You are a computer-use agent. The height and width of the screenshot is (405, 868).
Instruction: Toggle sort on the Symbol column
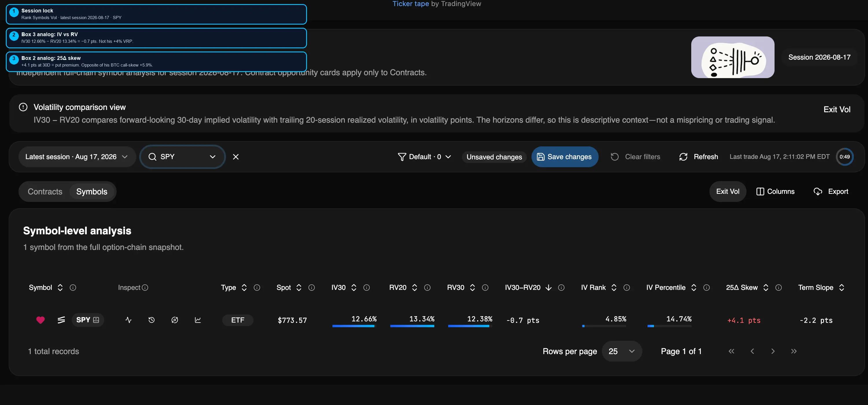click(60, 288)
